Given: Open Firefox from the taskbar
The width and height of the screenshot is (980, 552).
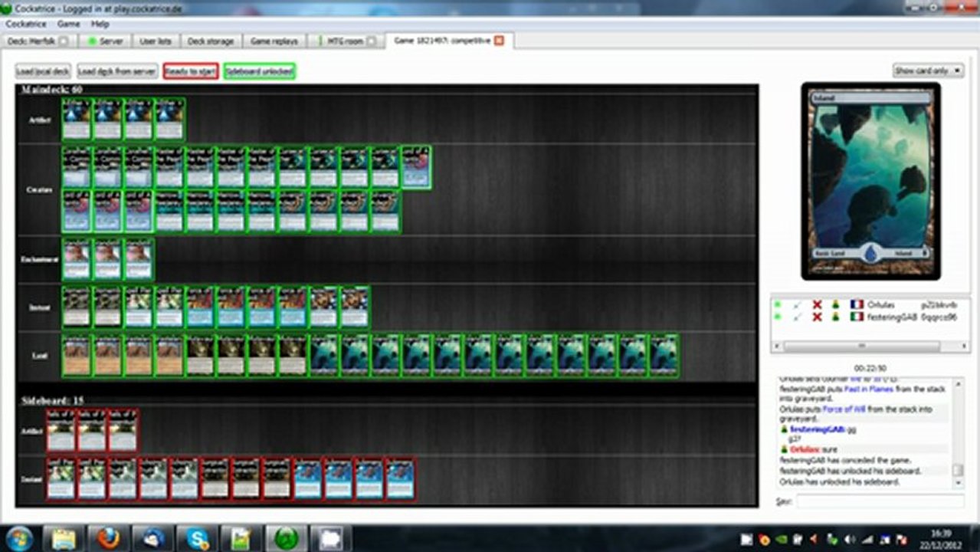Looking at the screenshot, I should tap(110, 538).
